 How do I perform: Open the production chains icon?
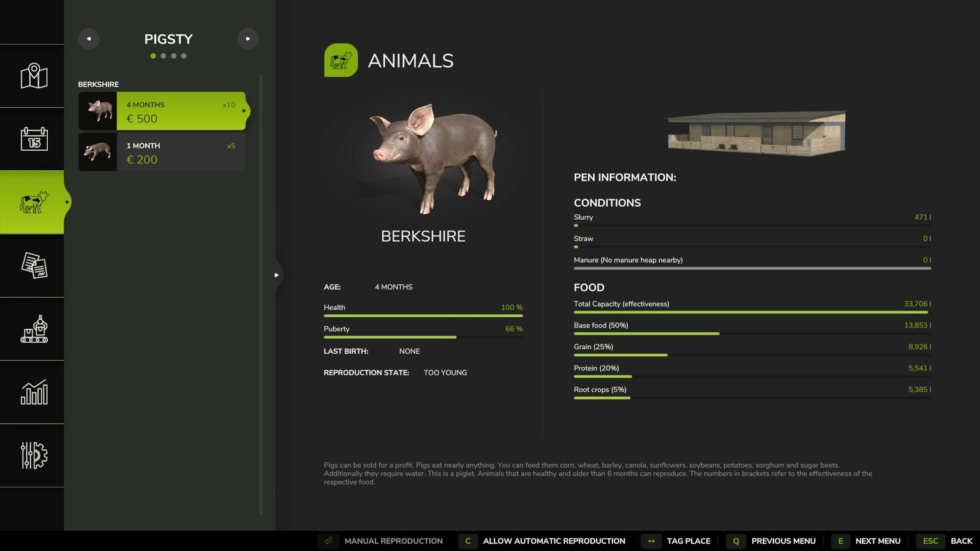33,329
